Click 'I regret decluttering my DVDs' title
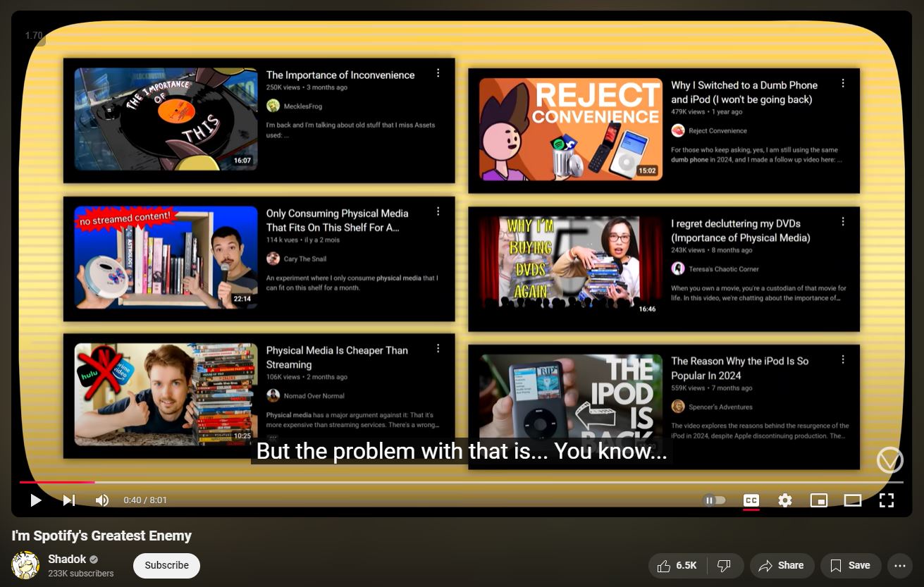 click(741, 230)
